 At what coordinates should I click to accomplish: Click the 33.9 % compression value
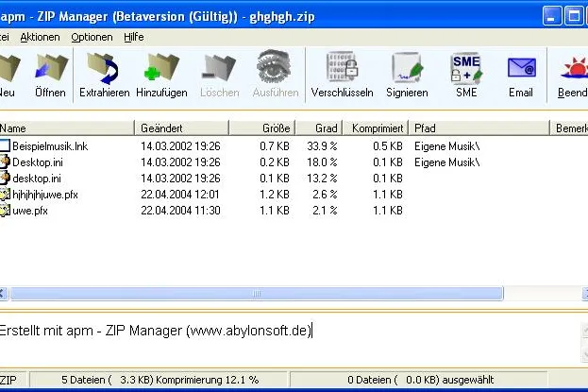click(x=322, y=146)
